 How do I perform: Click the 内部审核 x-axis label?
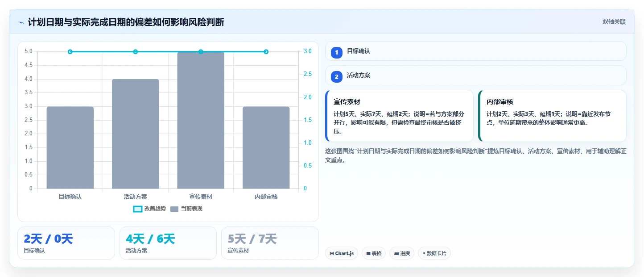point(266,197)
